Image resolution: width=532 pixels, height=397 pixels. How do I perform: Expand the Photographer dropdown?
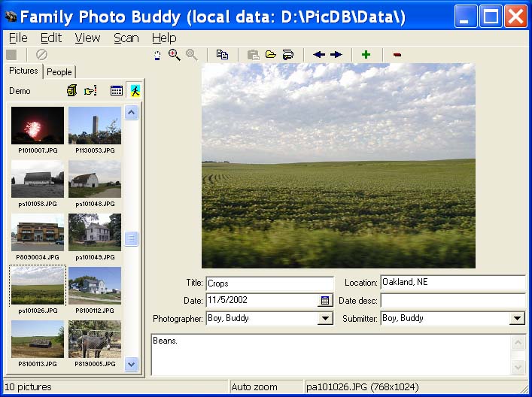[x=325, y=319]
